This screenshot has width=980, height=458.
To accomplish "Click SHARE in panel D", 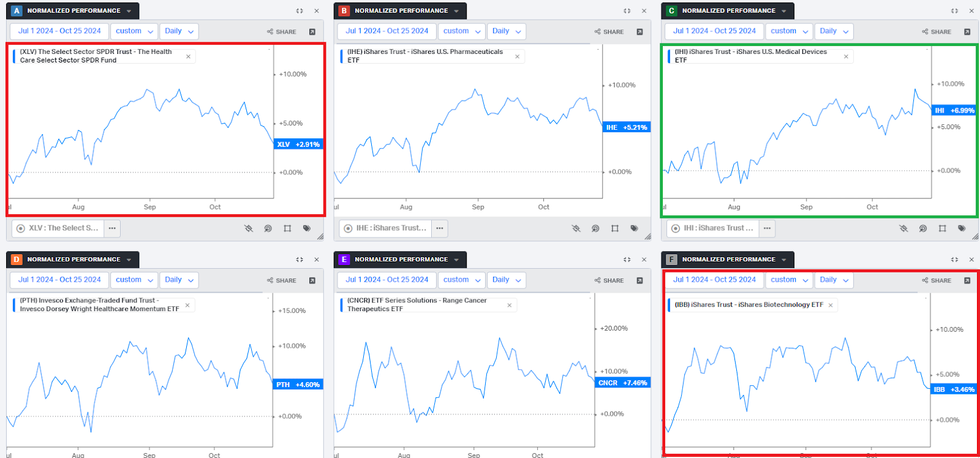I will coord(282,280).
